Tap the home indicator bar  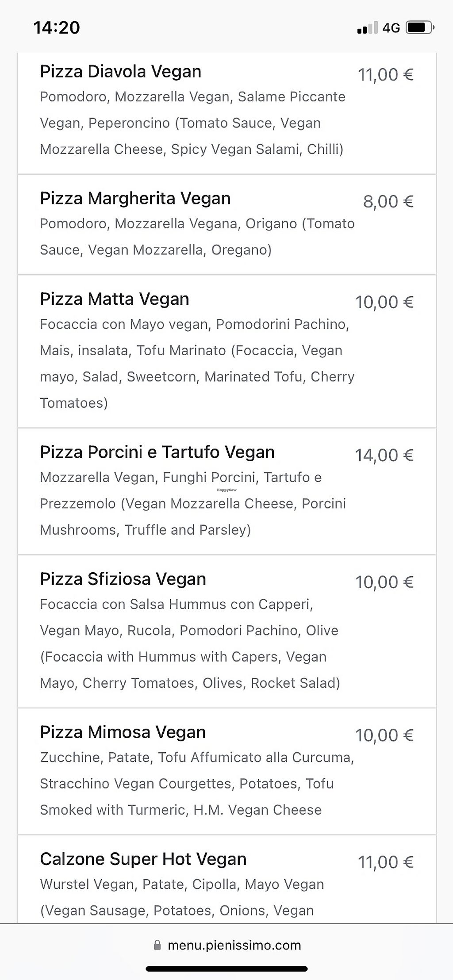click(226, 969)
